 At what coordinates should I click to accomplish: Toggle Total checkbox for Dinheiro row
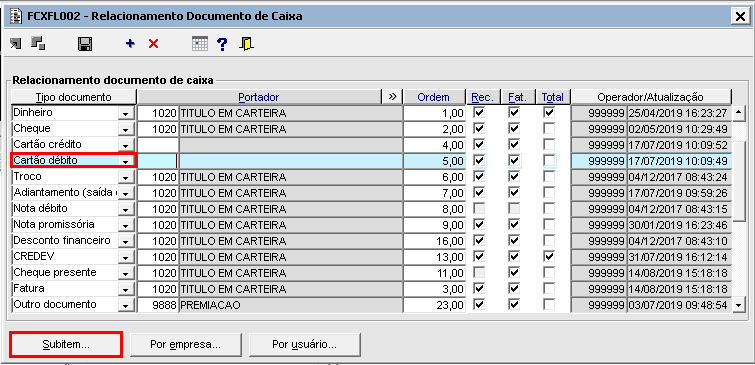coord(549,113)
